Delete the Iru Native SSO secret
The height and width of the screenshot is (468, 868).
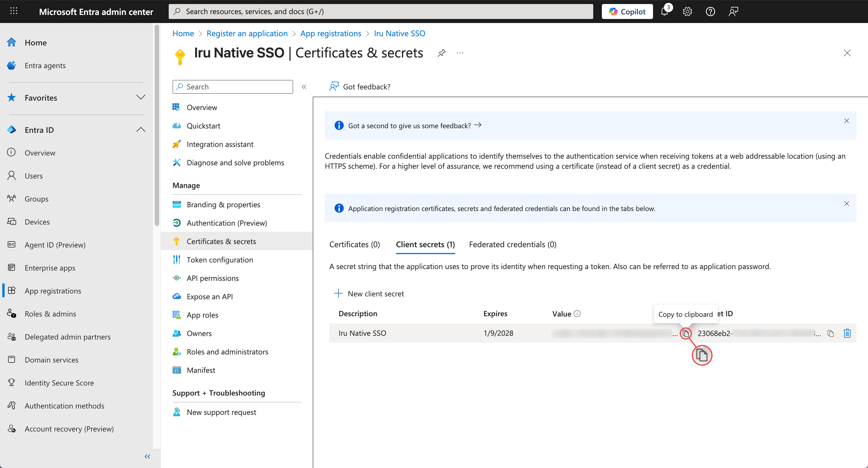tap(847, 333)
